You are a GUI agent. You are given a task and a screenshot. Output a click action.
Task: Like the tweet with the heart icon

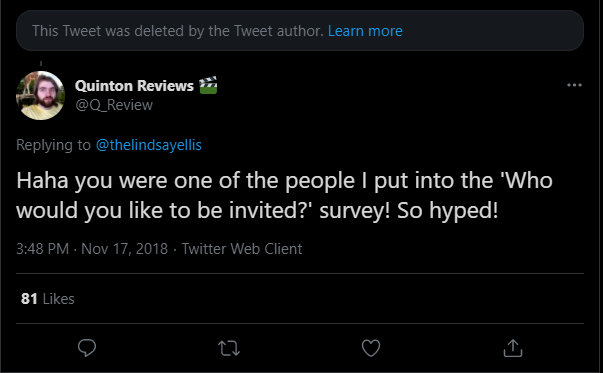(x=371, y=348)
